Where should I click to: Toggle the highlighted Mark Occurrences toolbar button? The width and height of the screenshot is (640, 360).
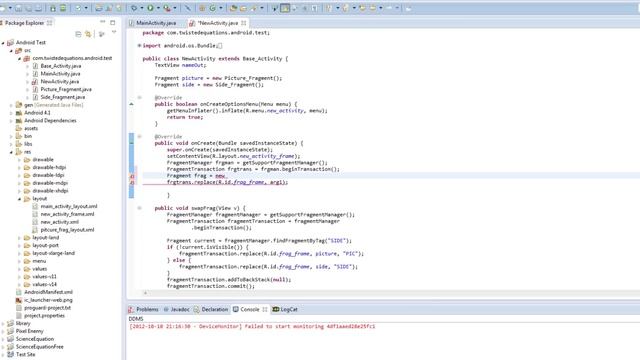[x=285, y=8]
